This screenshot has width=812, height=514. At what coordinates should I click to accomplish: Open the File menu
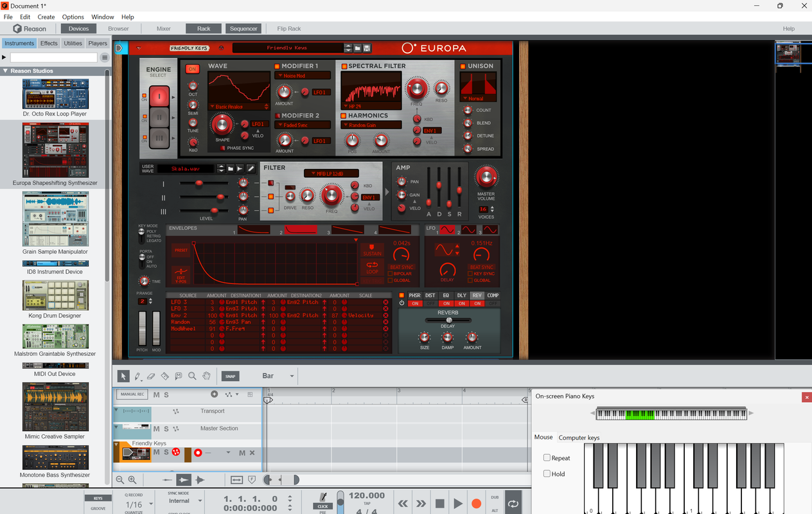click(8, 17)
